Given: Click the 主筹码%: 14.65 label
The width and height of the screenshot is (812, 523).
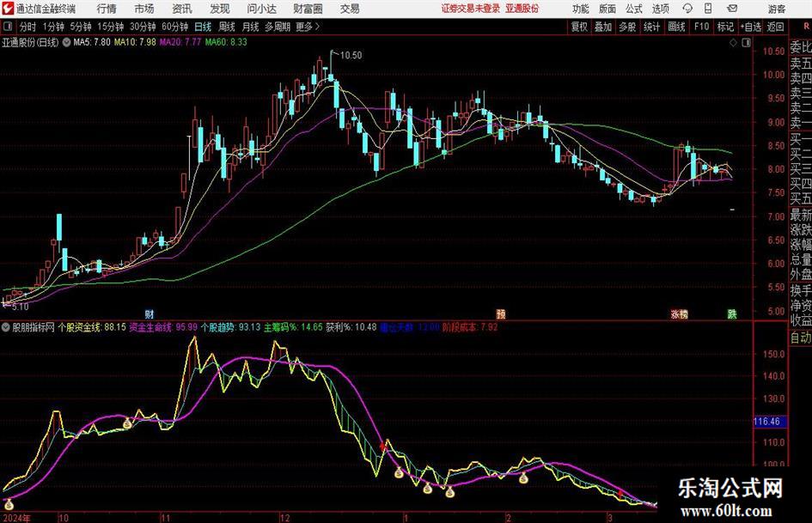Looking at the screenshot, I should 293,327.
